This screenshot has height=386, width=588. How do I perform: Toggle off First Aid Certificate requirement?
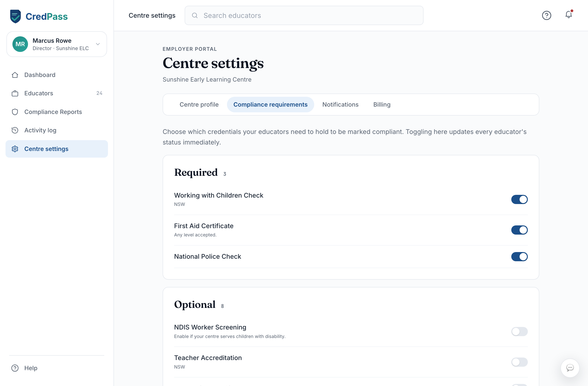(519, 230)
